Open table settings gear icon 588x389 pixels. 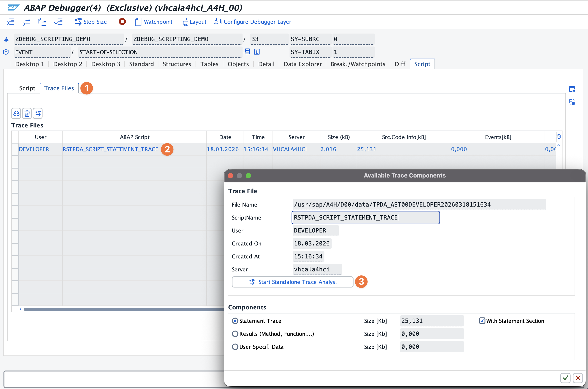click(x=559, y=136)
